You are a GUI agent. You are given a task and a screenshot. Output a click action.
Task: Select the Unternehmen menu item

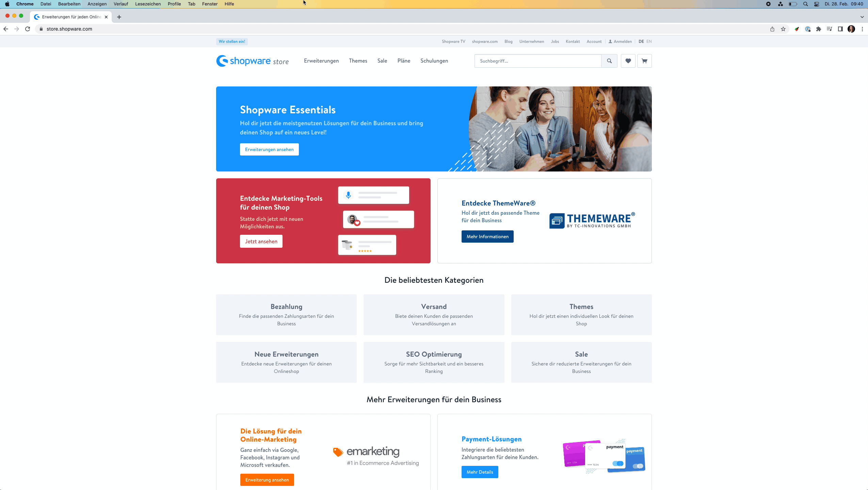[x=532, y=41]
